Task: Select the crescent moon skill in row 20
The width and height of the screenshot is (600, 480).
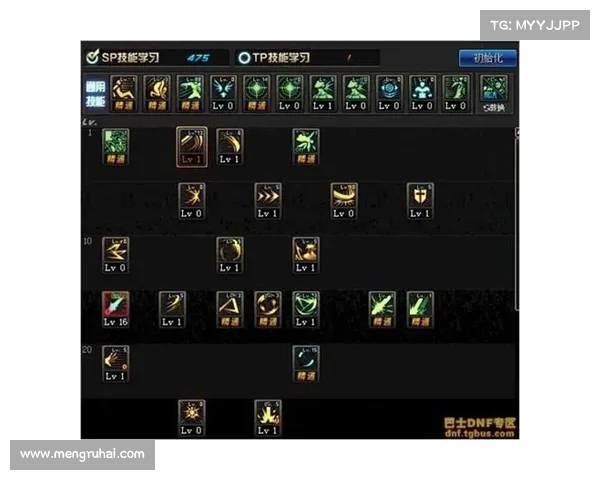Action: coord(305,364)
